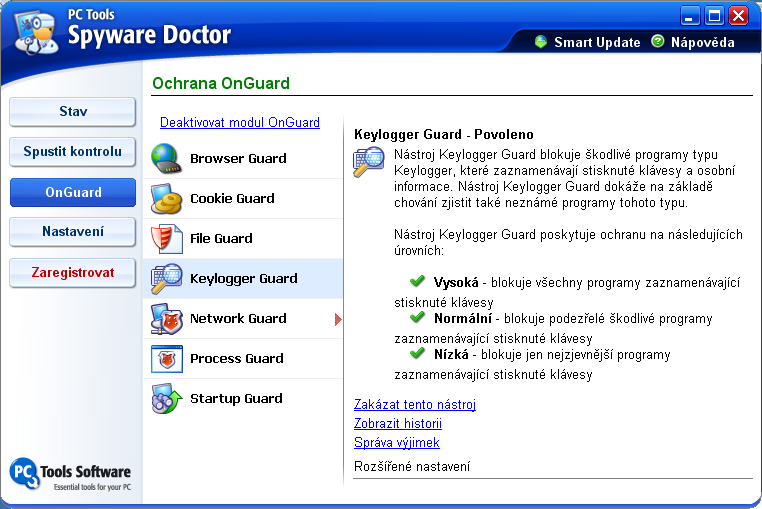Click the Rozšířené nastavení label
This screenshot has height=509, width=762.
[412, 467]
